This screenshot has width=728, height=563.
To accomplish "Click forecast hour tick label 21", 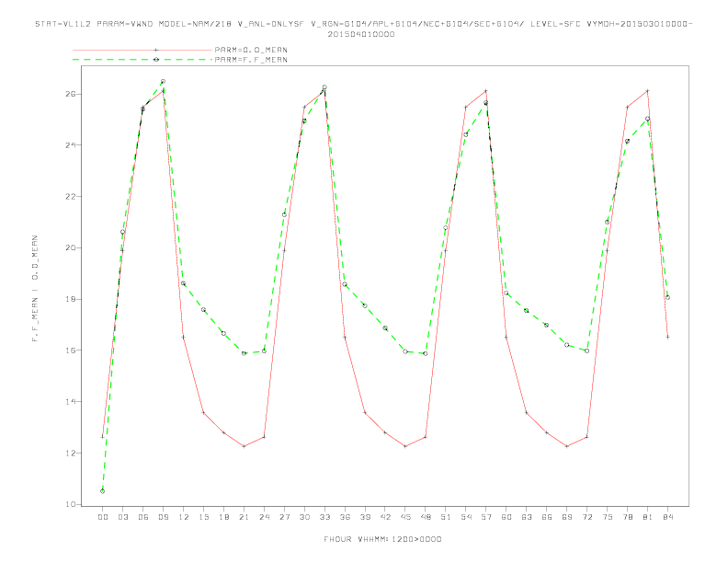I will coord(244,517).
